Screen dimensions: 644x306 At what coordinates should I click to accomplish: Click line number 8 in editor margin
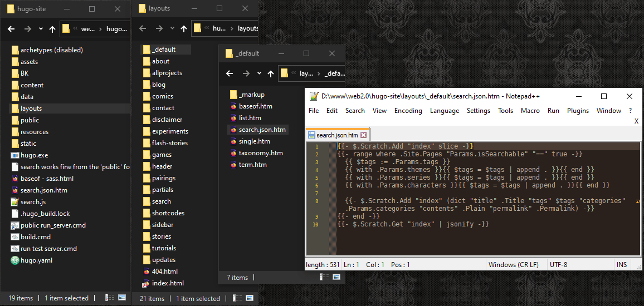point(316,201)
